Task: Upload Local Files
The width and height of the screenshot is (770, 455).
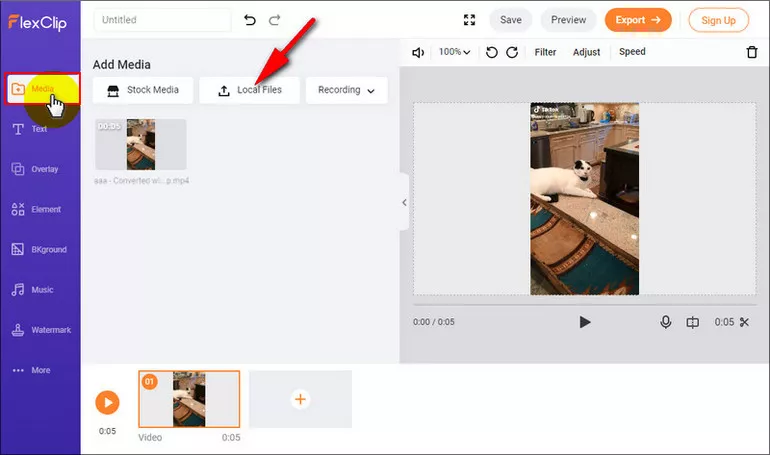Action: pyautogui.click(x=249, y=90)
